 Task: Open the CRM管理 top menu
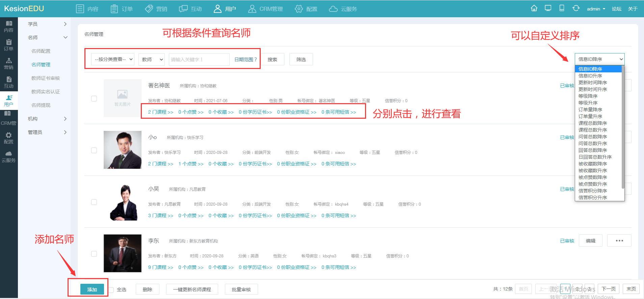click(x=265, y=9)
